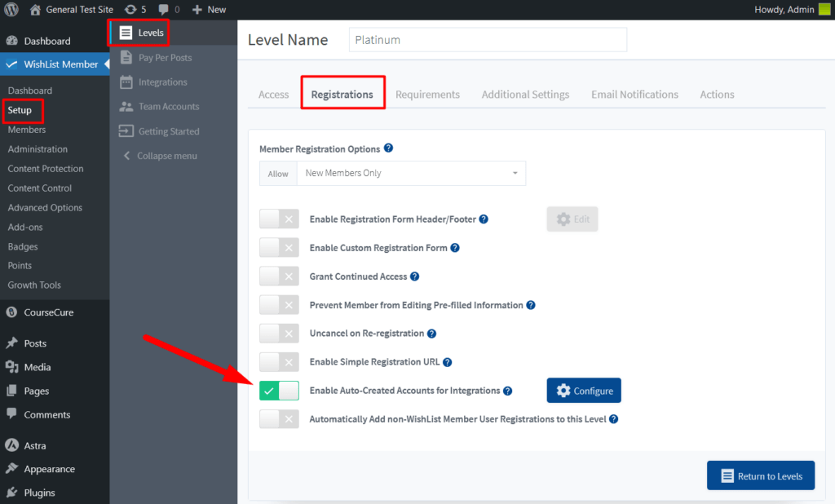Click the comments bubble icon in admin bar

[165, 10]
